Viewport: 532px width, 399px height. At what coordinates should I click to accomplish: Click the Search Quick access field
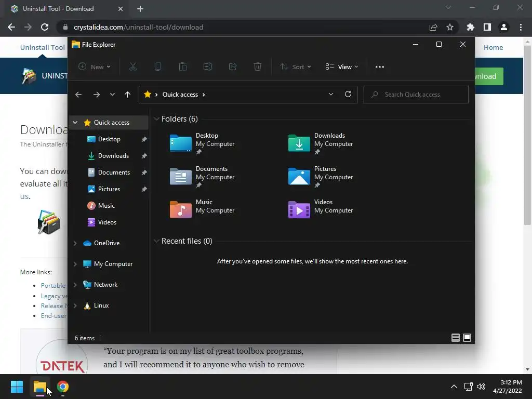[416, 95]
